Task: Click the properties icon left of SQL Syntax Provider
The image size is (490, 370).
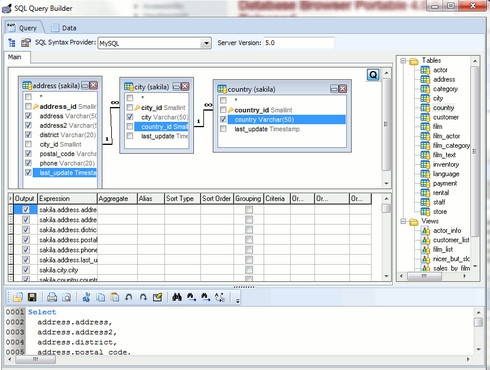Action: click(x=26, y=43)
